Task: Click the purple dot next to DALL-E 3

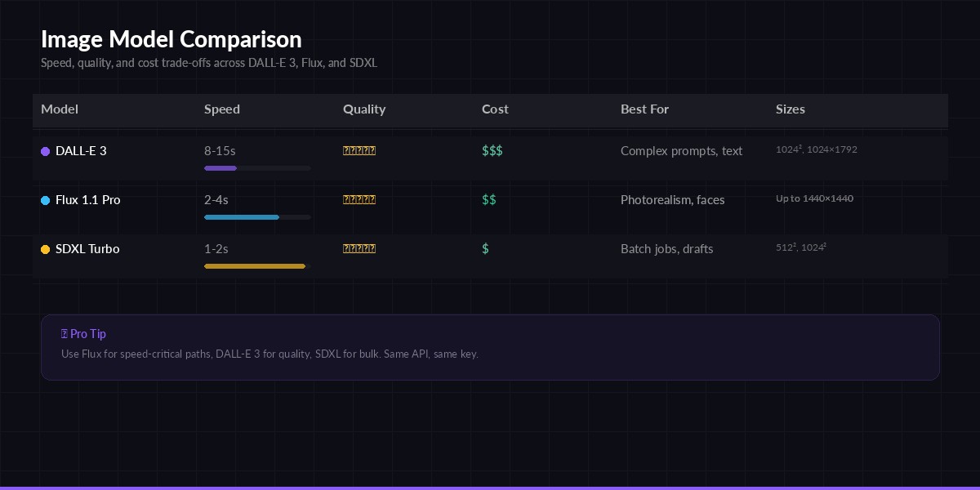Action: tap(45, 152)
